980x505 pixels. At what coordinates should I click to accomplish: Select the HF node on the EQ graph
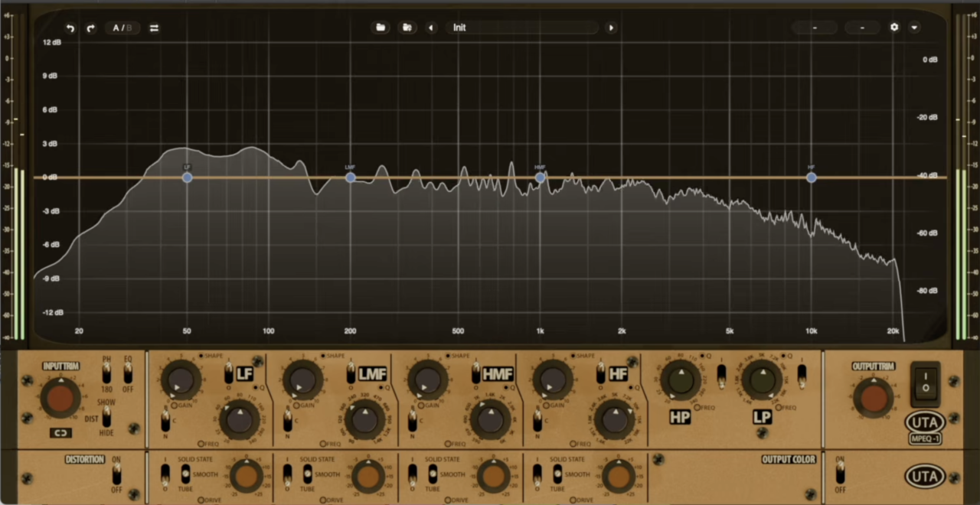(x=812, y=178)
